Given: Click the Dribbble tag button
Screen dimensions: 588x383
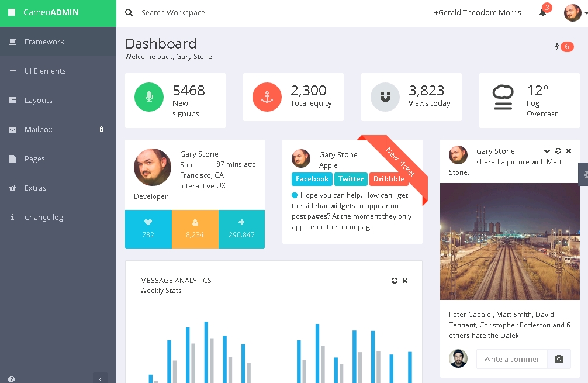Looking at the screenshot, I should tap(389, 179).
